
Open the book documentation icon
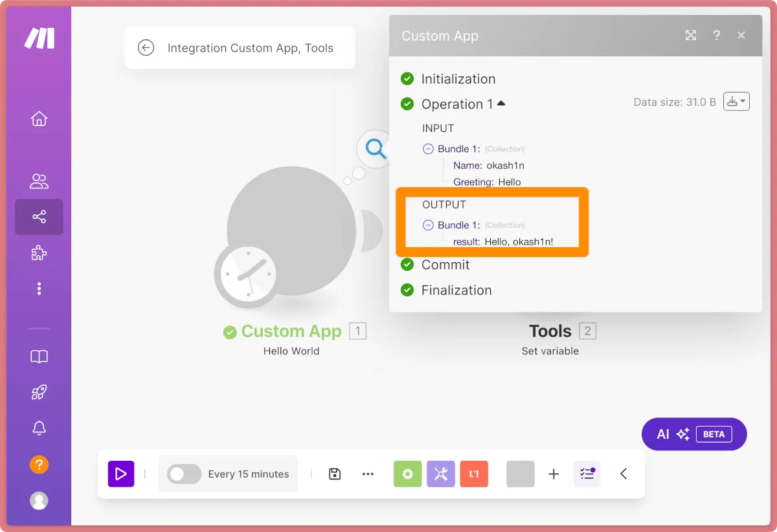tap(39, 357)
